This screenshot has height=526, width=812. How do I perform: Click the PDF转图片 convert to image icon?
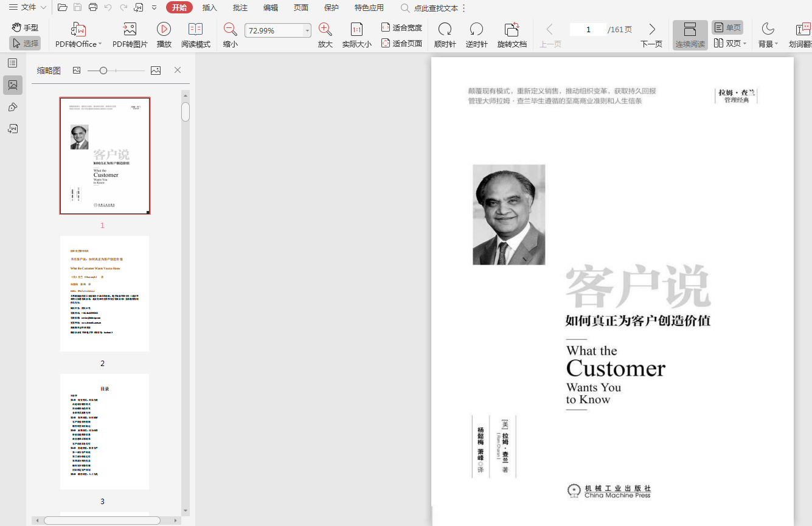(130, 29)
